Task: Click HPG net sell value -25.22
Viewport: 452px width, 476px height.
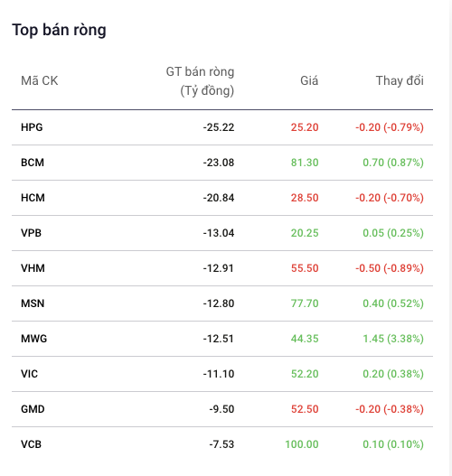Action: (x=219, y=127)
